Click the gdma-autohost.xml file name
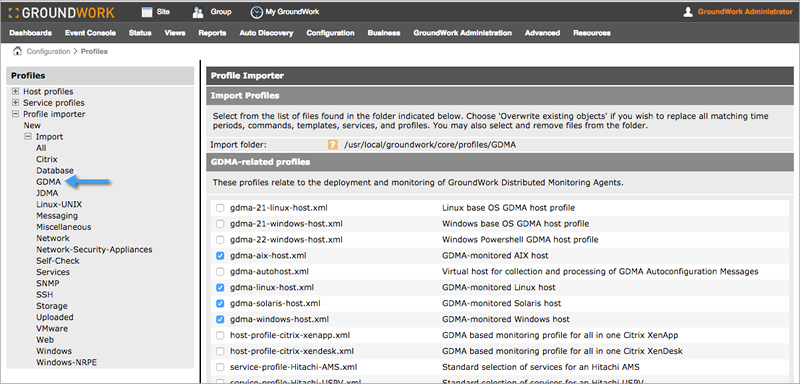800x384 pixels. [x=269, y=272]
